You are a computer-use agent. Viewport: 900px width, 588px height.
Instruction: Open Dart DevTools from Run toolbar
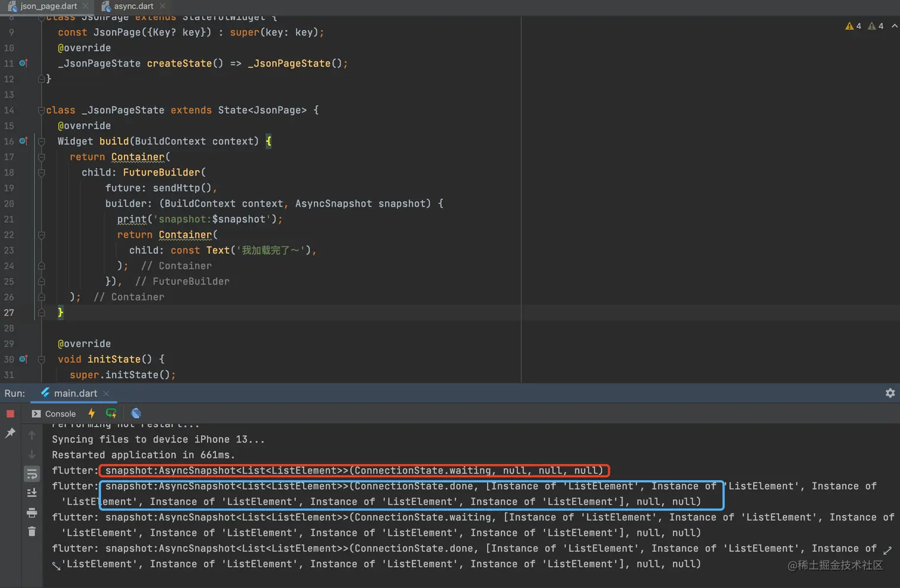point(136,413)
